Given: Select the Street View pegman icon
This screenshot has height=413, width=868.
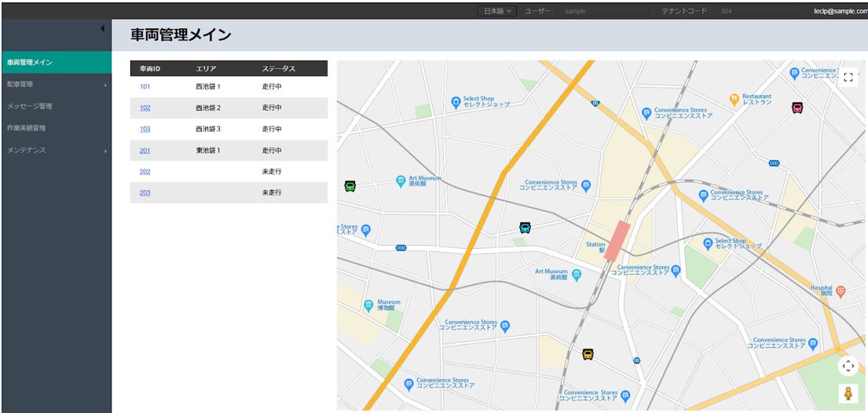Looking at the screenshot, I should [848, 393].
